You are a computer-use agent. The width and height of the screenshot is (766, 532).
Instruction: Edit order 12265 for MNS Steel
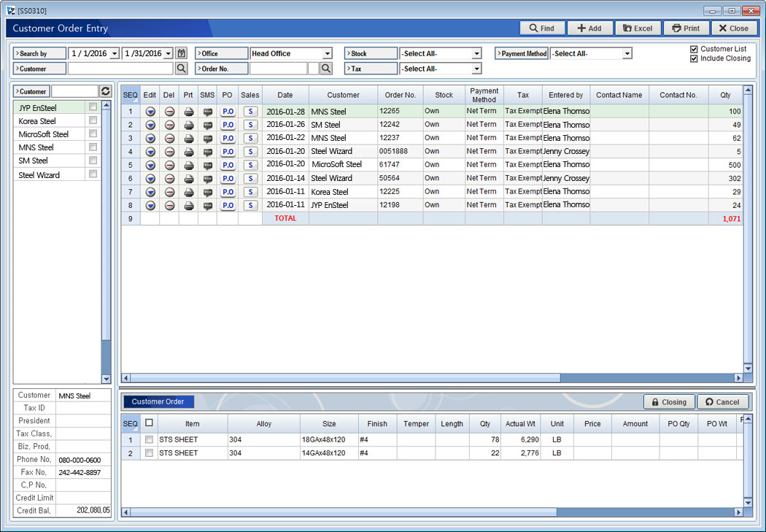(150, 112)
